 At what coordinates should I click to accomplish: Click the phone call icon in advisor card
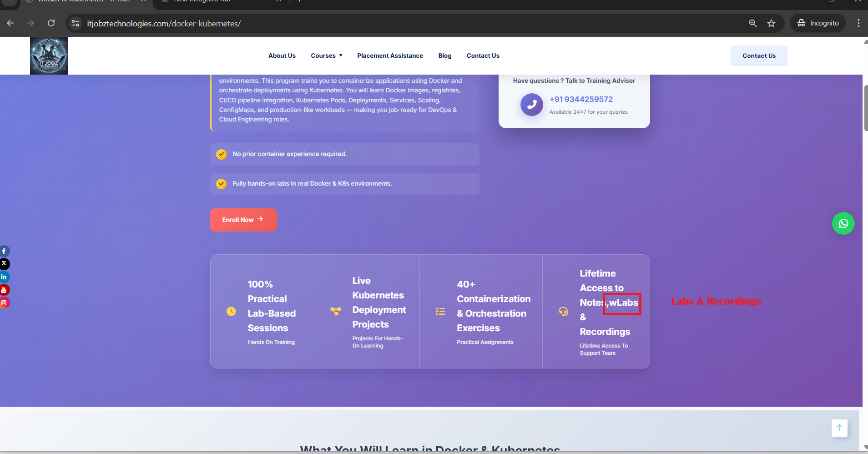pos(531,105)
